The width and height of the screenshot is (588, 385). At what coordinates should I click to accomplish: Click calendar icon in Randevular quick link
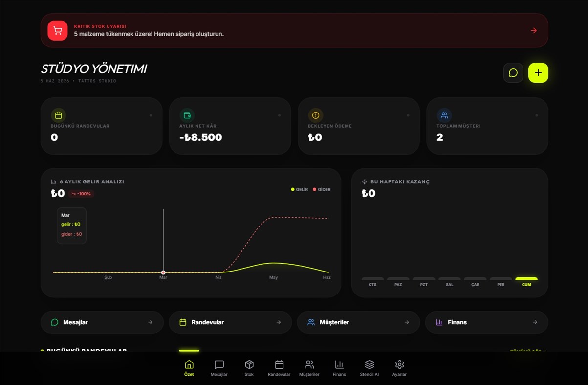[183, 322]
